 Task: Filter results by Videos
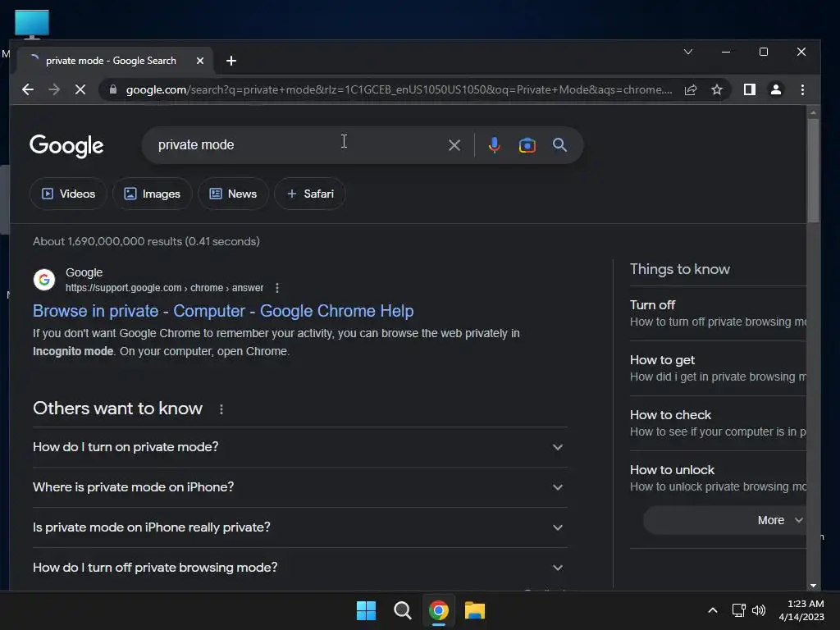point(68,194)
